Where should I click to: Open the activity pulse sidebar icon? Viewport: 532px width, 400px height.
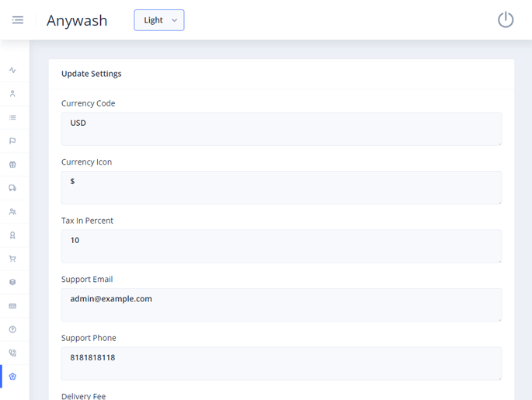click(x=12, y=71)
